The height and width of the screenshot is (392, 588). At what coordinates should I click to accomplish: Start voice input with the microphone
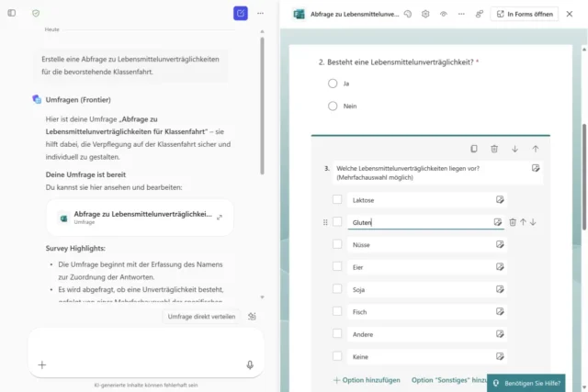tap(250, 364)
